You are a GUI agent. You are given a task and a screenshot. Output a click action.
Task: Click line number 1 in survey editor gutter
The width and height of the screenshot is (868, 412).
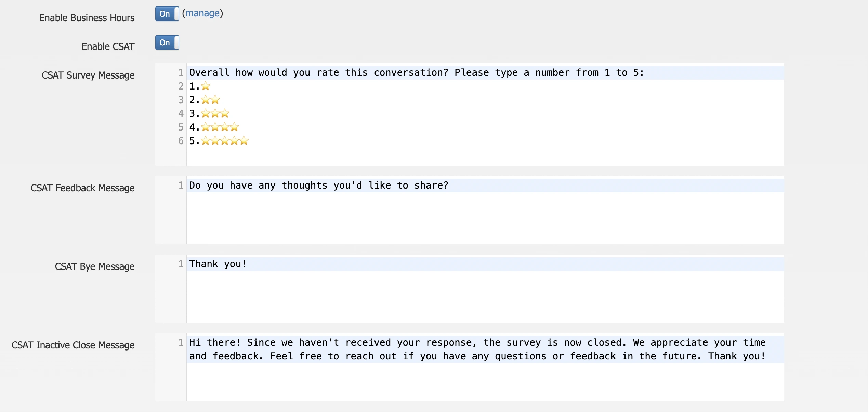click(181, 72)
